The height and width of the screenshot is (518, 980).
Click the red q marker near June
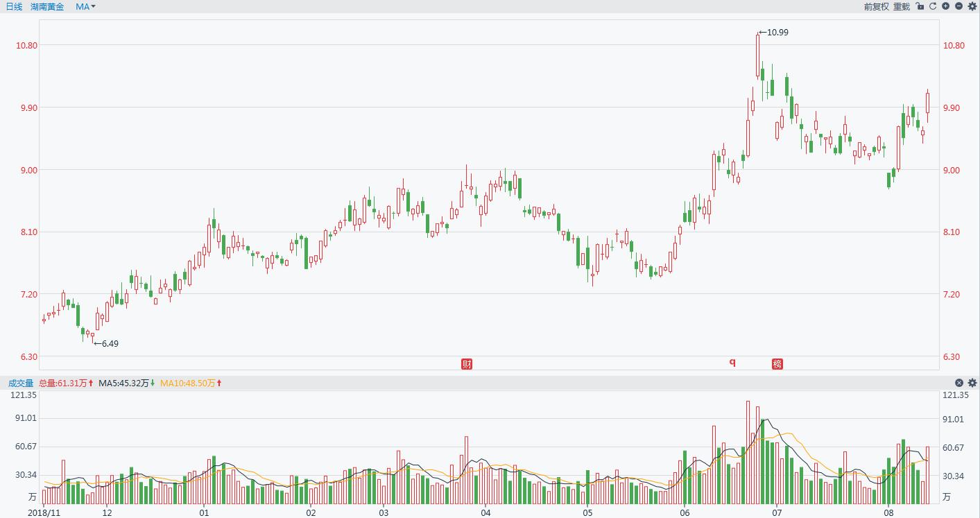coord(732,362)
